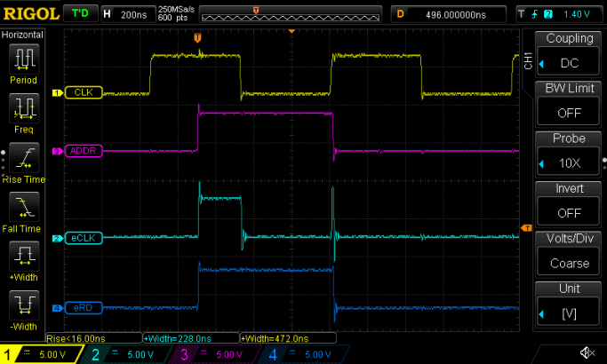Click the +Width=228.0ns measurement result
The height and width of the screenshot is (364, 607).
pos(191,338)
